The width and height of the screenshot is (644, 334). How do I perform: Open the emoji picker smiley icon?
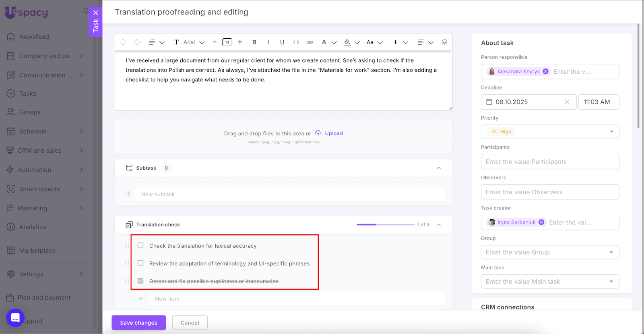pyautogui.click(x=444, y=42)
